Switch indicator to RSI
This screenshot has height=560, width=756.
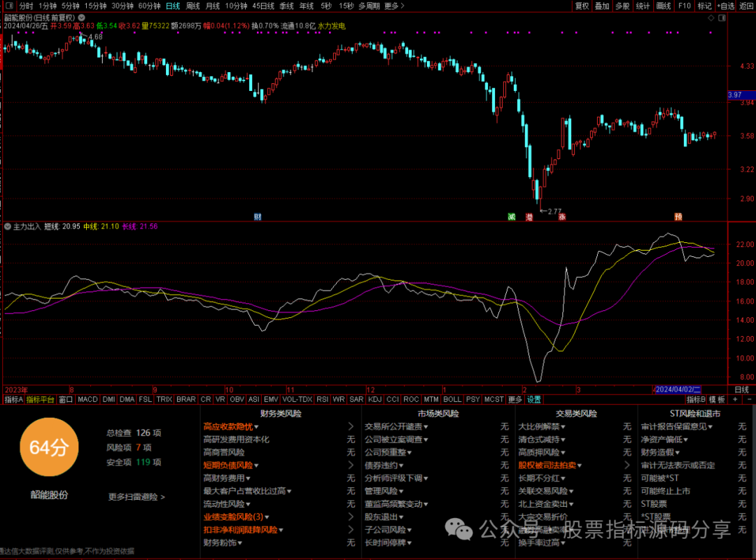(x=322, y=400)
